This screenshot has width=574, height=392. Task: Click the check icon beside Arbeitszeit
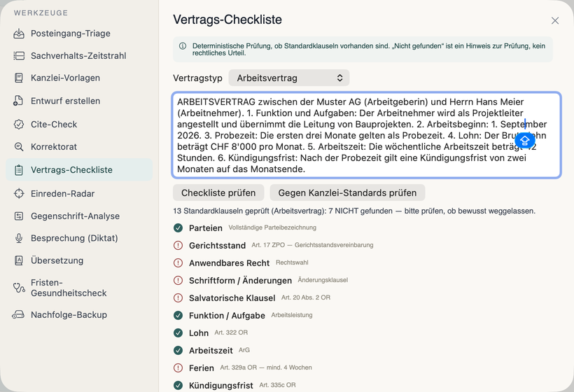pyautogui.click(x=178, y=350)
